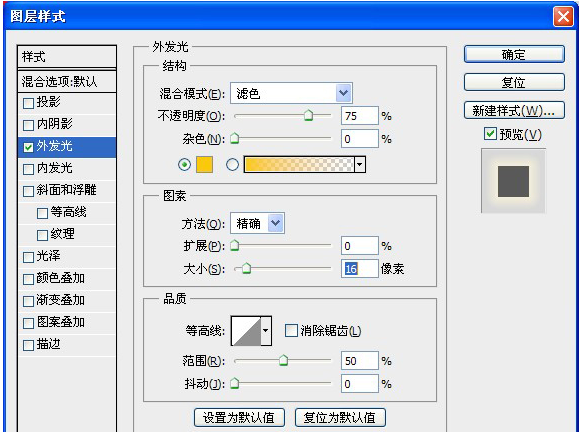Uncheck the 外发光 outer glow checkbox
This screenshot has height=432, width=579.
(x=28, y=147)
